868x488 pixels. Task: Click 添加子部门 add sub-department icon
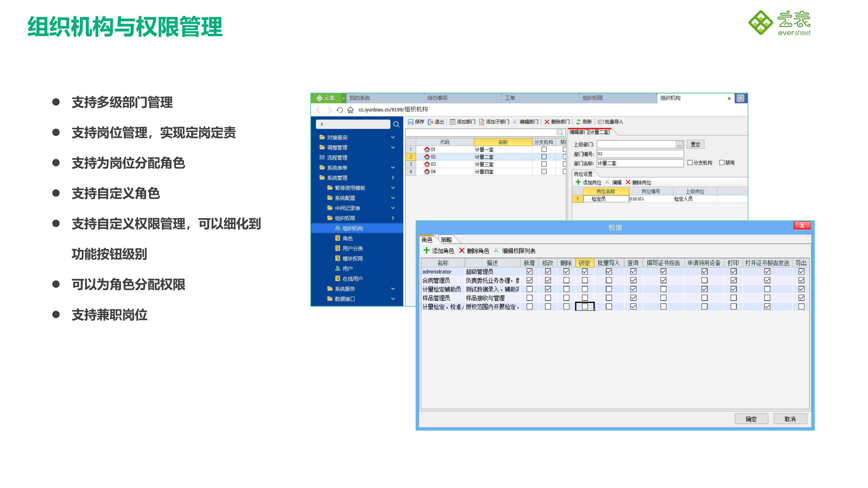tap(482, 122)
